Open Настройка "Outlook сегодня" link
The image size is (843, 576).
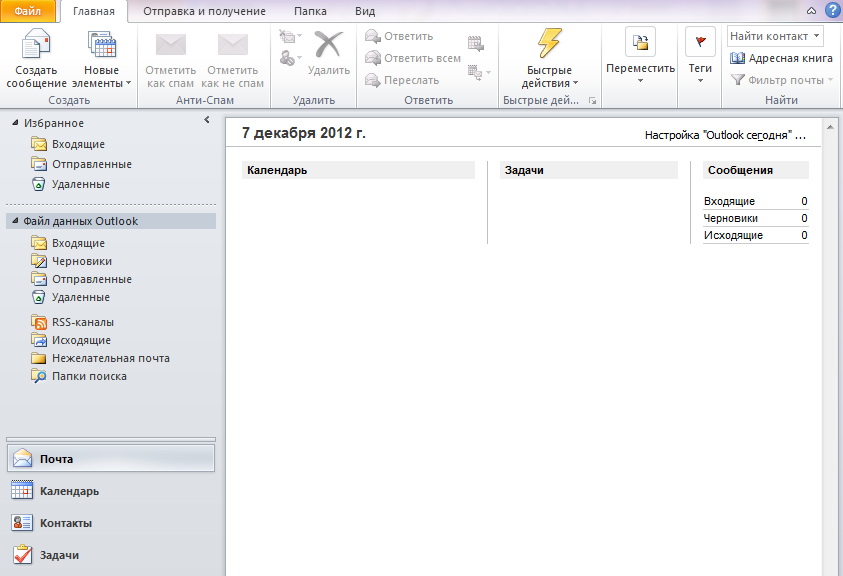click(x=725, y=135)
